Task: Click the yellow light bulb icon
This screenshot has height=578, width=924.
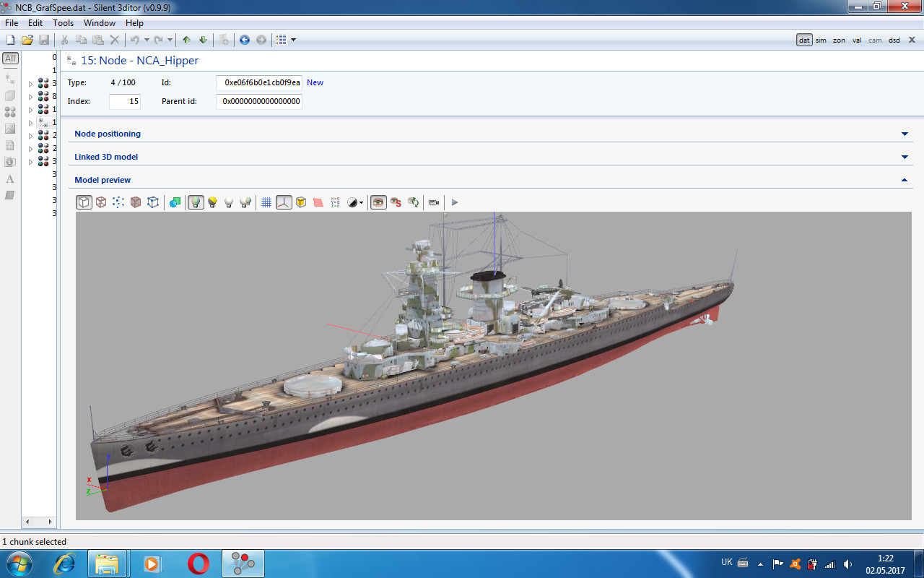Action: [212, 202]
